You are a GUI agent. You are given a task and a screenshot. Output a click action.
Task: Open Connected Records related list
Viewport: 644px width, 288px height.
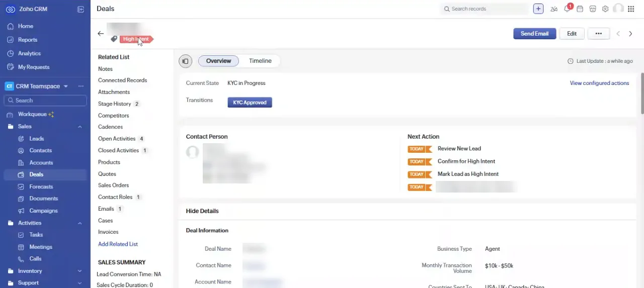tap(122, 80)
